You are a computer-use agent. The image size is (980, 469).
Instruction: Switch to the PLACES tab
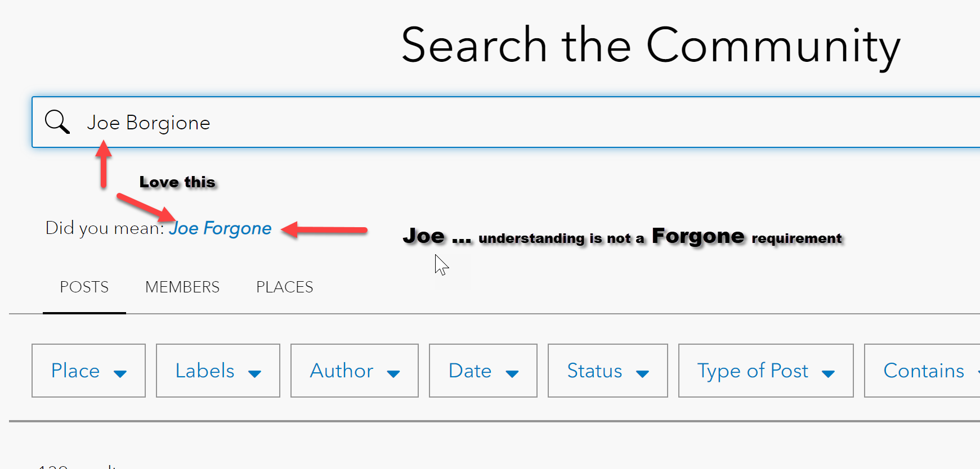tap(284, 287)
